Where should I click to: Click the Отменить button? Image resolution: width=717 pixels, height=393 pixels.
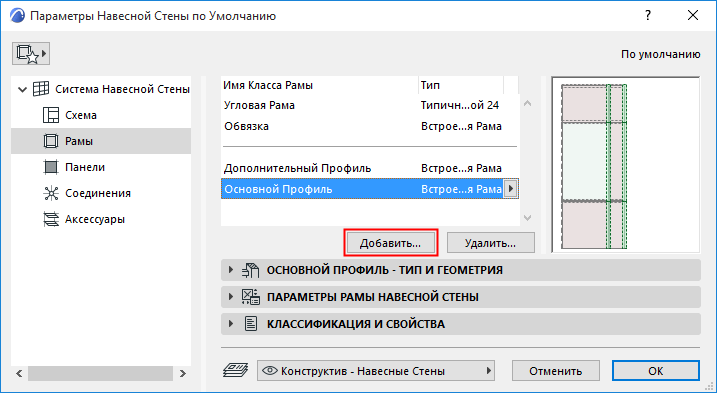pyautogui.click(x=556, y=371)
